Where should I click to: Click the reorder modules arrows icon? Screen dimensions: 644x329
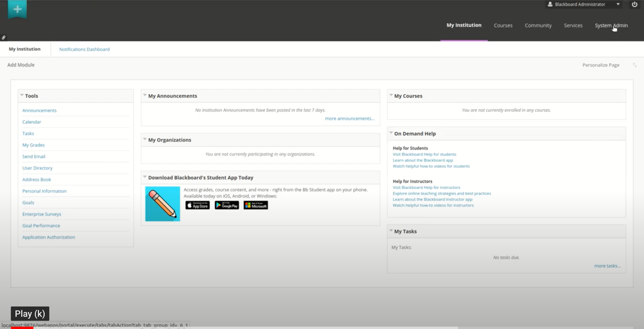635,65
